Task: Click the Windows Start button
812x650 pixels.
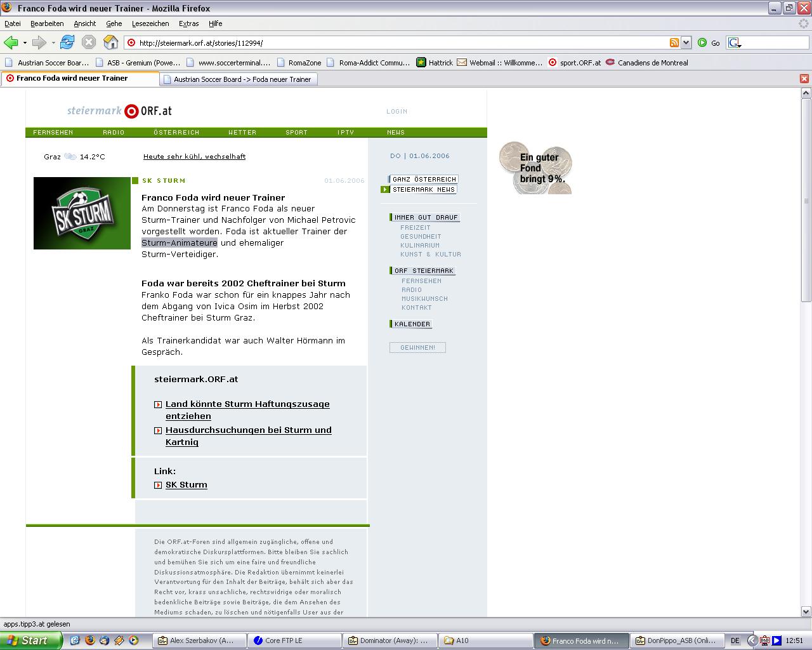Action: click(x=30, y=640)
